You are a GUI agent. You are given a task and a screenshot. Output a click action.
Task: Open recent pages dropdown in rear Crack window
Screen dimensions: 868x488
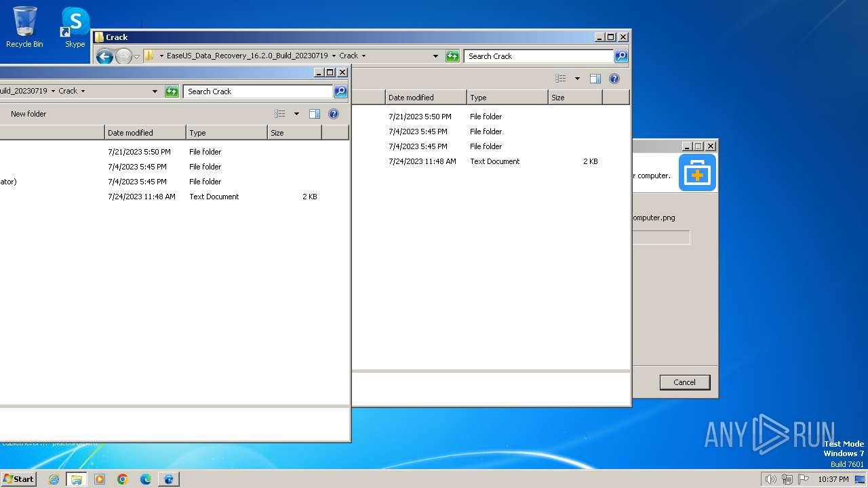[136, 56]
